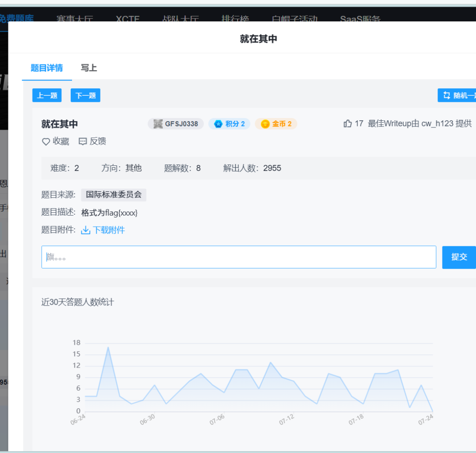Image resolution: width=476 pixels, height=453 pixels.
Task: Focus the flag input field
Action: click(238, 257)
